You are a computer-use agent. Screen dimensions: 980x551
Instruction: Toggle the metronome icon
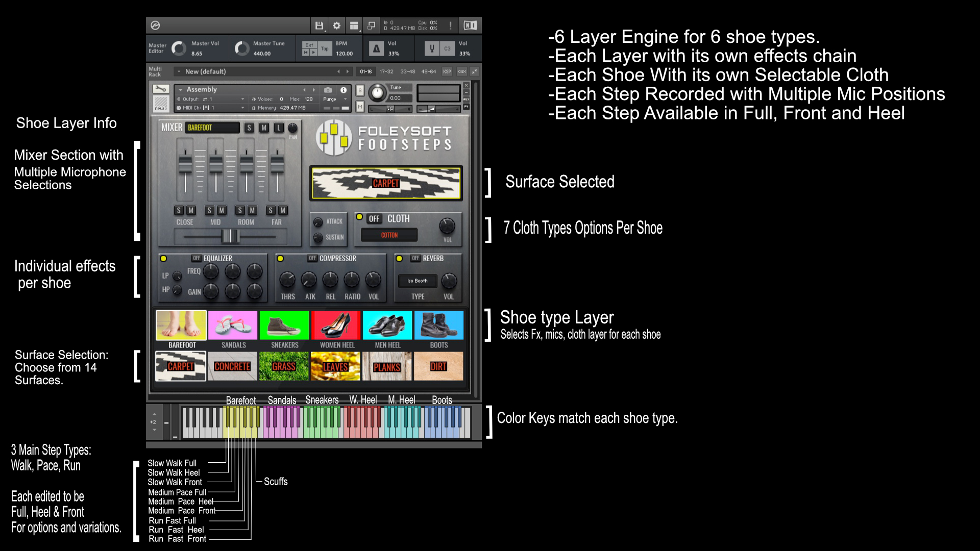[x=376, y=48]
